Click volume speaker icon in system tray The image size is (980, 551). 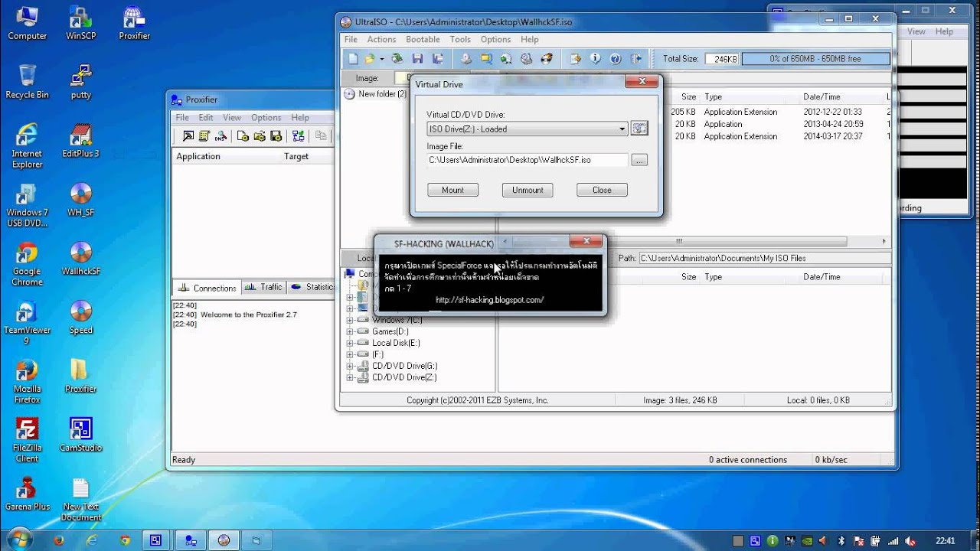(911, 540)
